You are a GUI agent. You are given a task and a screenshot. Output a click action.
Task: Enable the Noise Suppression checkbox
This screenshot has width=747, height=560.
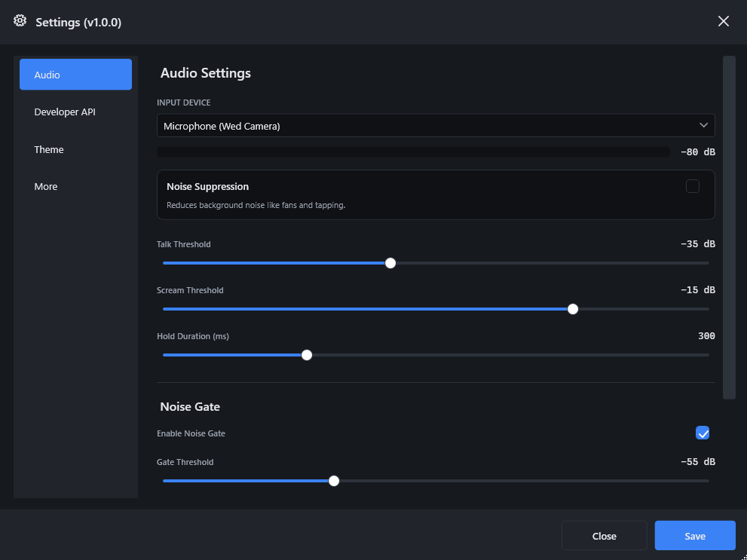click(x=693, y=186)
